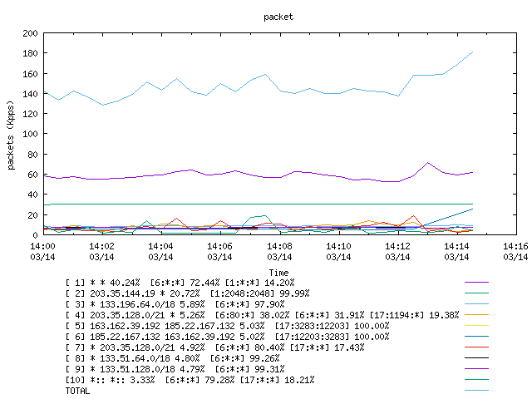Click the 'Time' x-axis label
Image resolution: width=532 pixels, height=399 pixels.
(x=278, y=273)
